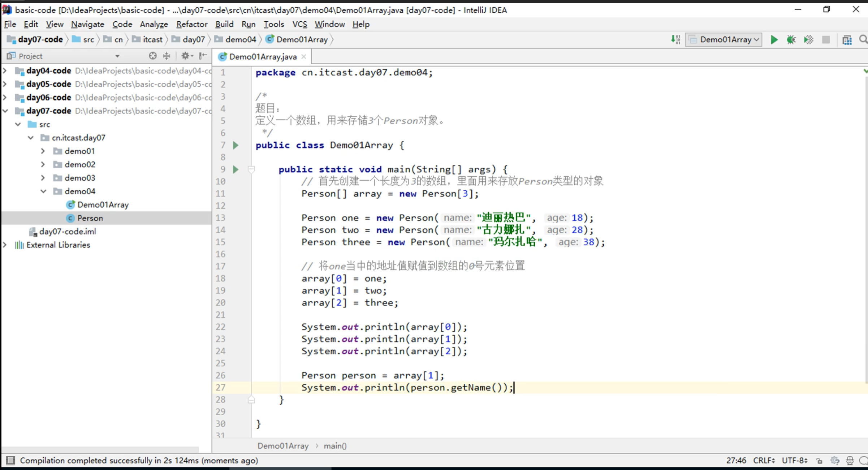868x470 pixels.
Task: Open the Refactor menu
Action: 191,24
